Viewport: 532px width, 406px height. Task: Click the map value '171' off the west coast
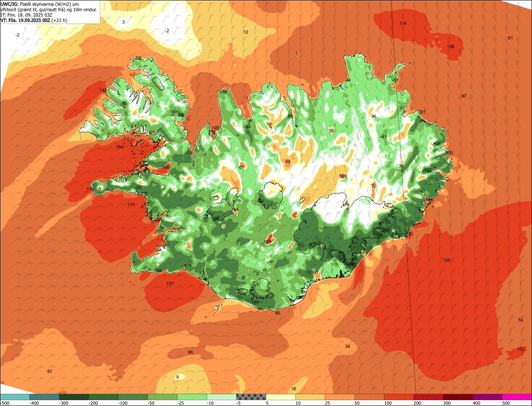click(x=131, y=205)
